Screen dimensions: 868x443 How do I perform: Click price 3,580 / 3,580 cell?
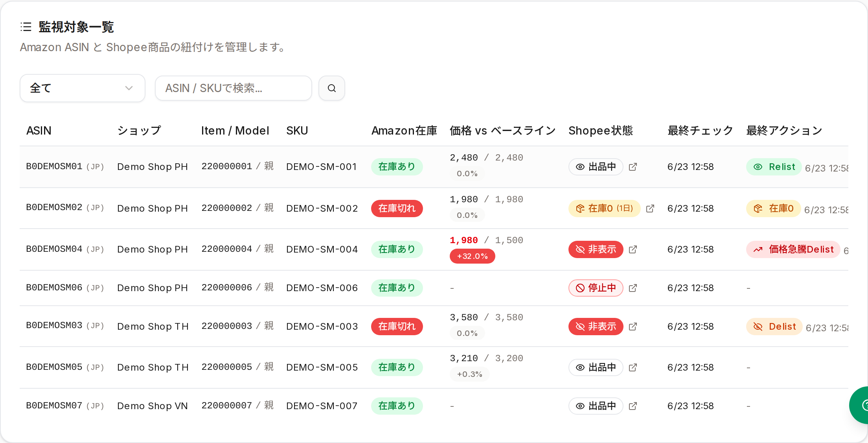pos(487,317)
